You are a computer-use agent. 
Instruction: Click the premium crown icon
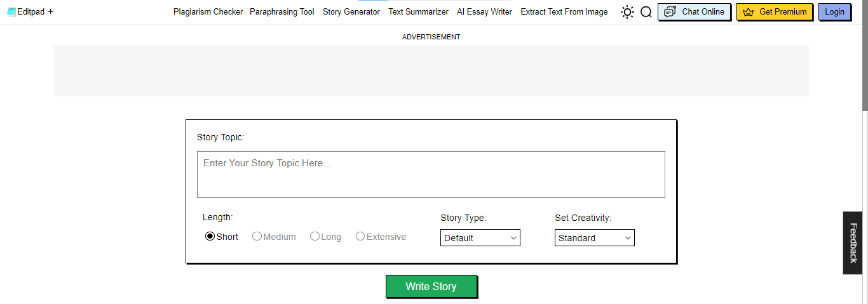[748, 12]
